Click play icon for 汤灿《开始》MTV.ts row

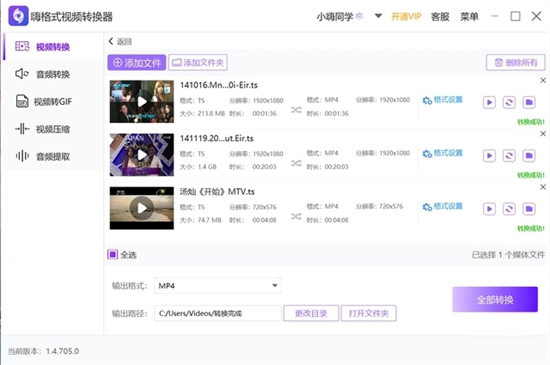[489, 209]
